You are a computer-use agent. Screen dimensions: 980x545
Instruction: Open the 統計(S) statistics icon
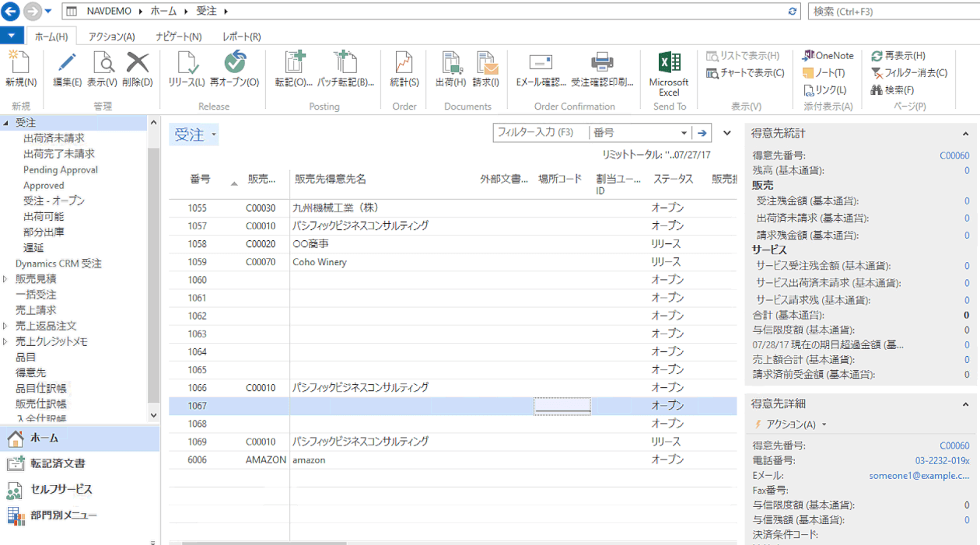(x=404, y=63)
